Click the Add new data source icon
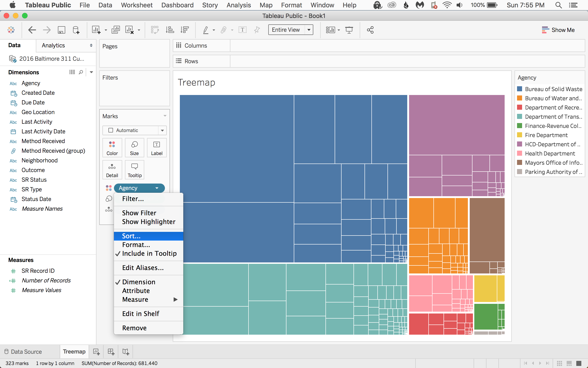The image size is (588, 368). (x=76, y=30)
